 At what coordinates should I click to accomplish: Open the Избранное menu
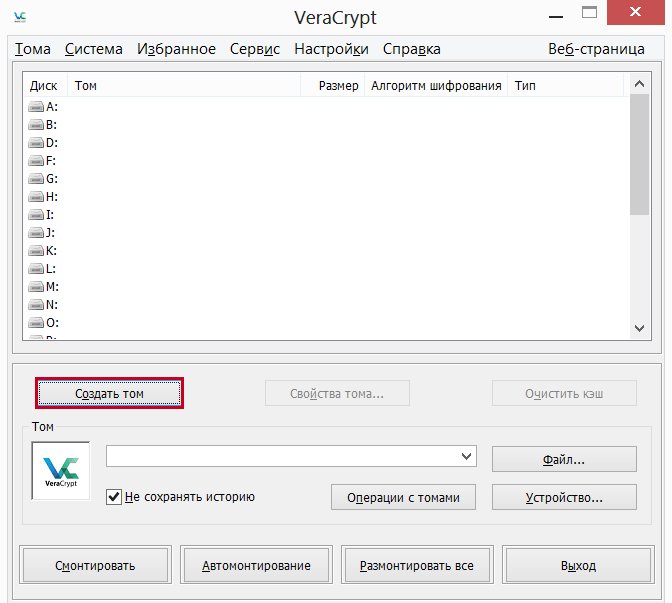(176, 49)
